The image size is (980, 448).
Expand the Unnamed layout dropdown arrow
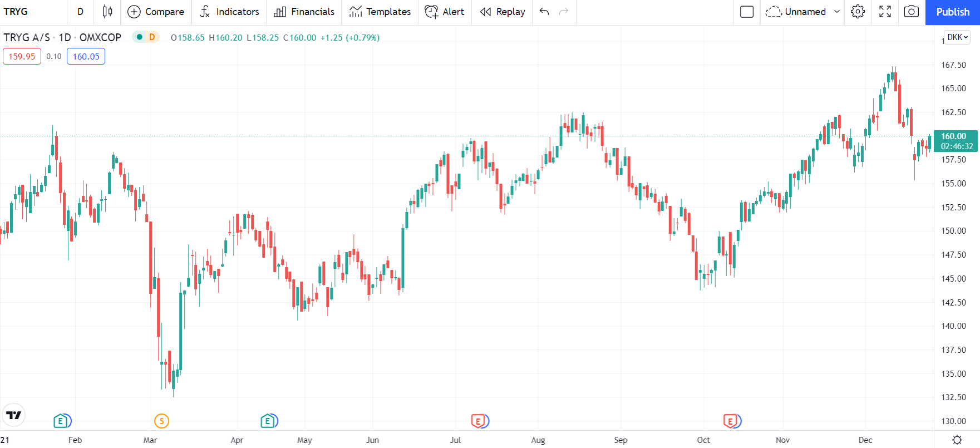[837, 12]
